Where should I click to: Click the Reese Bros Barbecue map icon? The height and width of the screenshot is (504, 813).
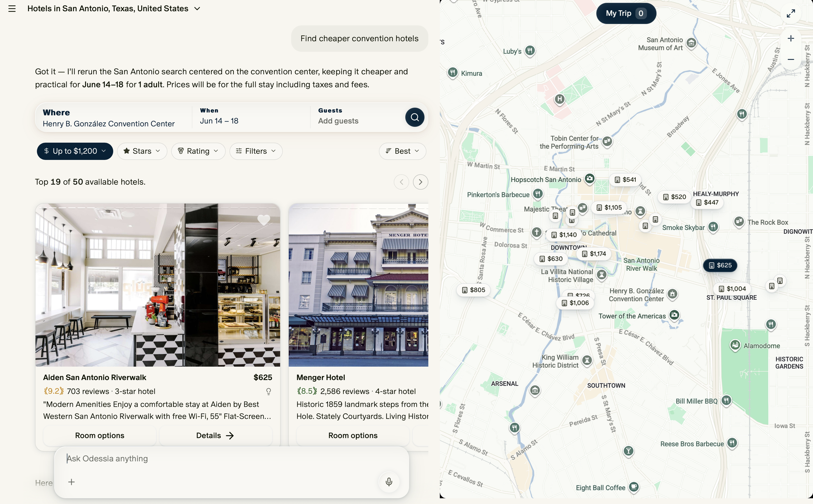(x=732, y=443)
